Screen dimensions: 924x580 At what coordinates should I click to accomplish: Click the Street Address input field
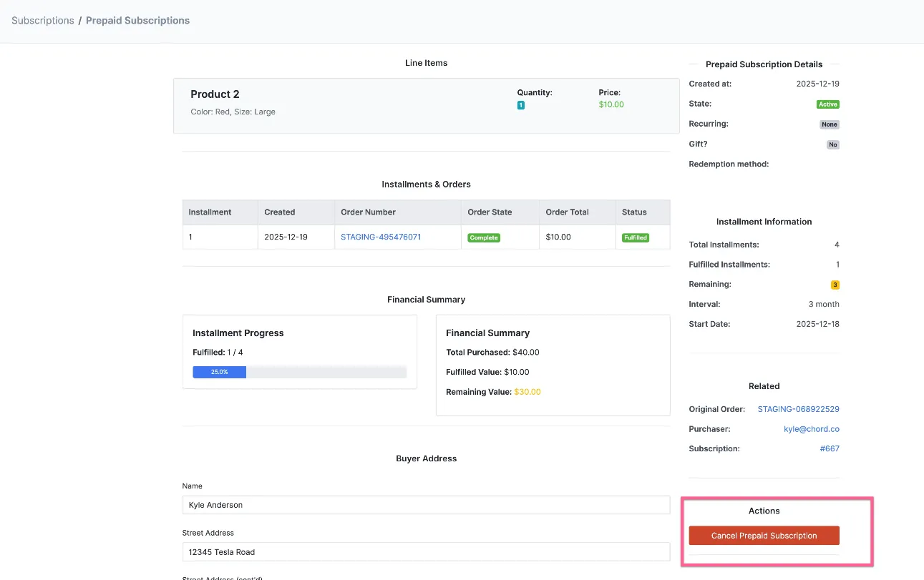426,552
